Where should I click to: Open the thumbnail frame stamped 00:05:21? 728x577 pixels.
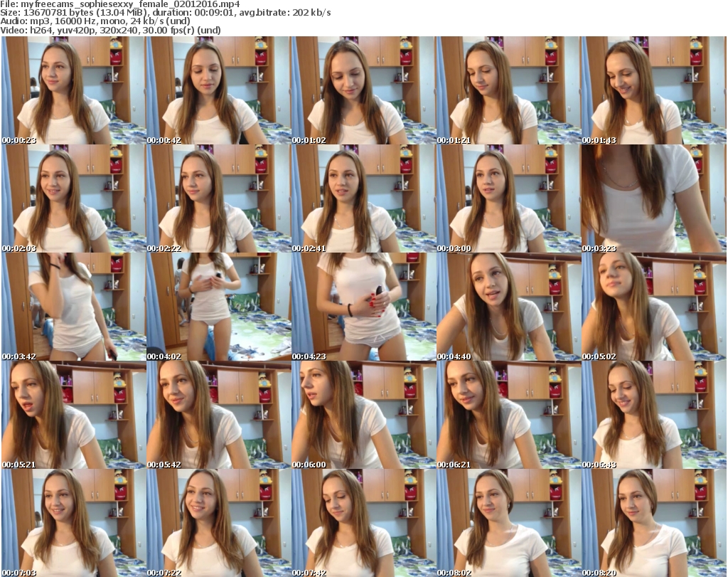[x=74, y=415]
